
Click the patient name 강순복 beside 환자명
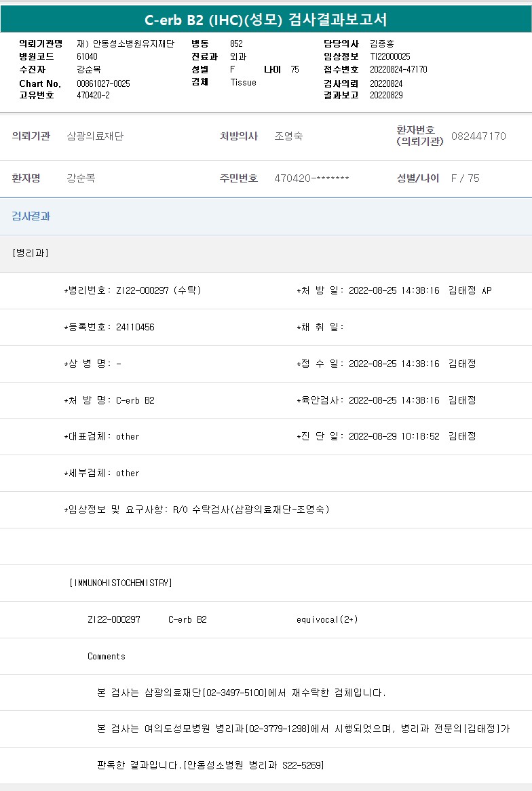pyautogui.click(x=81, y=178)
